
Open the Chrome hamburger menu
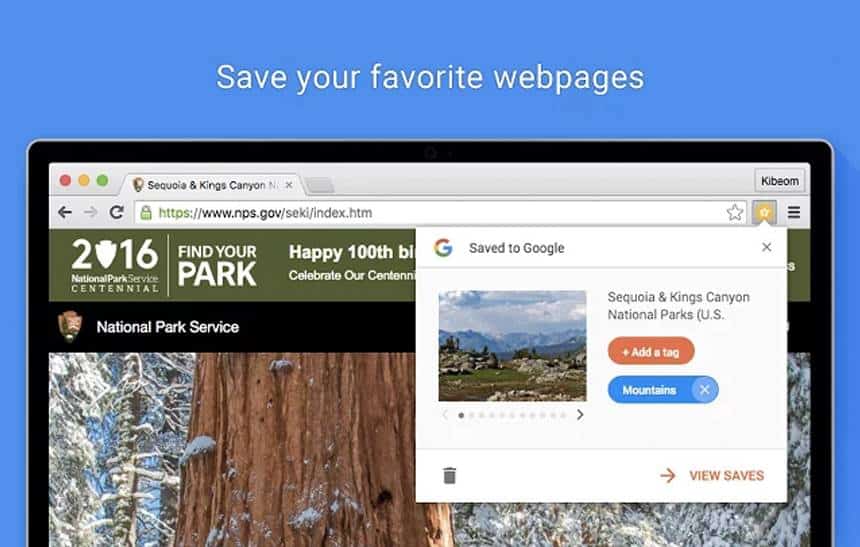point(794,212)
